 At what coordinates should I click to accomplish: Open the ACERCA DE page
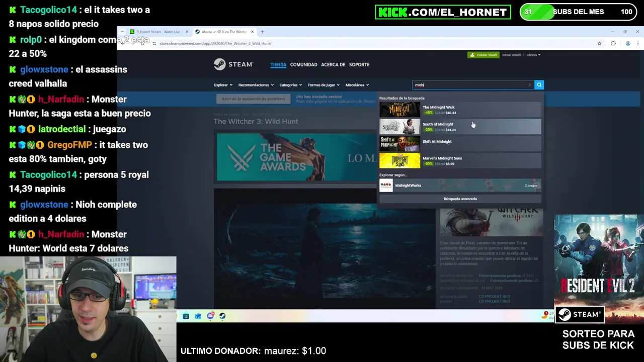(333, 64)
